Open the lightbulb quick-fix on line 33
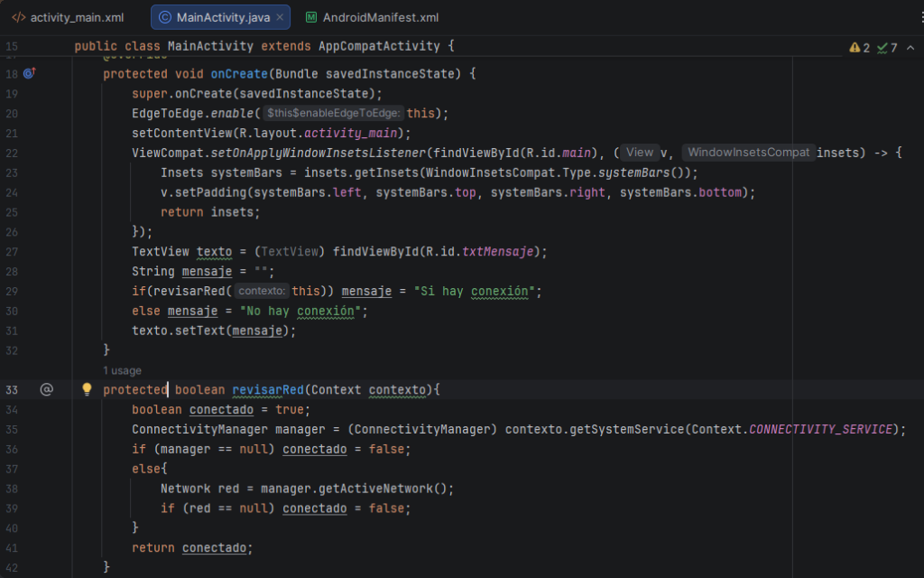 click(87, 388)
